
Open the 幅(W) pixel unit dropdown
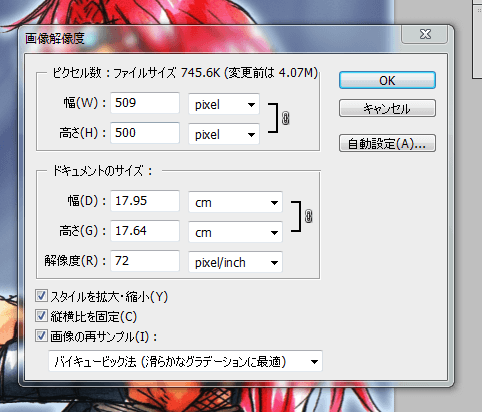224,104
